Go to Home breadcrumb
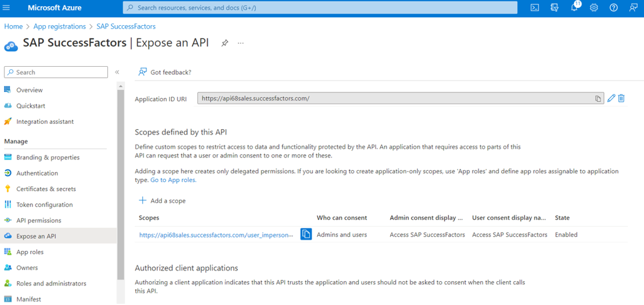Viewport: 644px width, 305px height. coord(13,26)
